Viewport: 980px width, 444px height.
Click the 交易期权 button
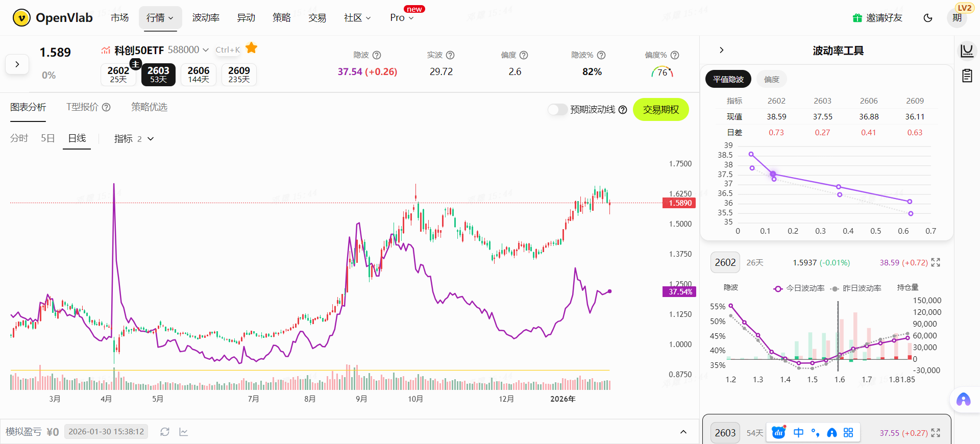pos(660,110)
